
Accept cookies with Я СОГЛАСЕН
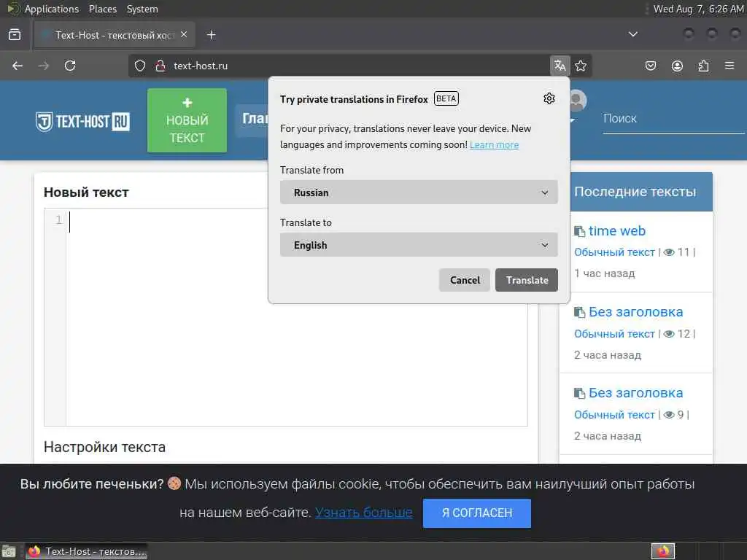point(477,513)
